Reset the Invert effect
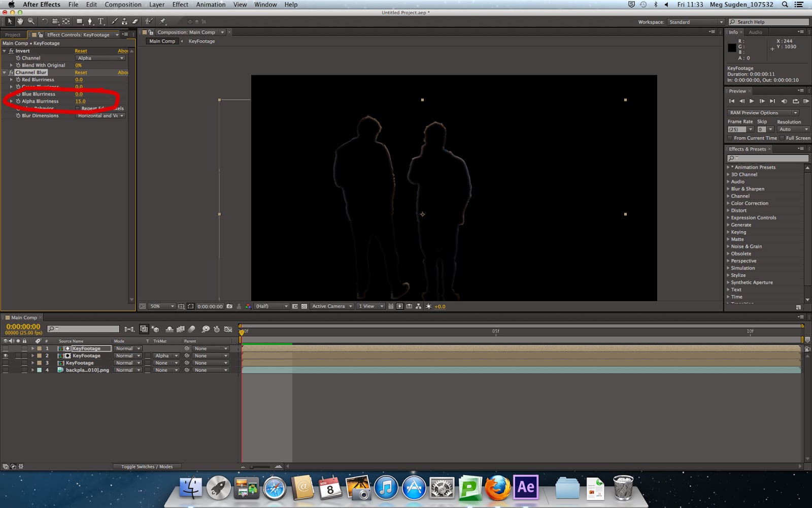The width and height of the screenshot is (812, 508). pos(81,51)
